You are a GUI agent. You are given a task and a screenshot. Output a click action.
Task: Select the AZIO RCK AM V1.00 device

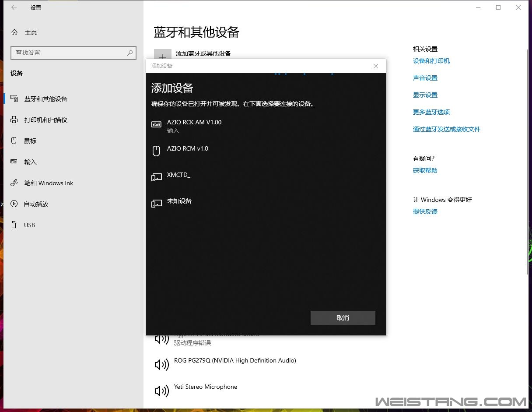pyautogui.click(x=266, y=125)
